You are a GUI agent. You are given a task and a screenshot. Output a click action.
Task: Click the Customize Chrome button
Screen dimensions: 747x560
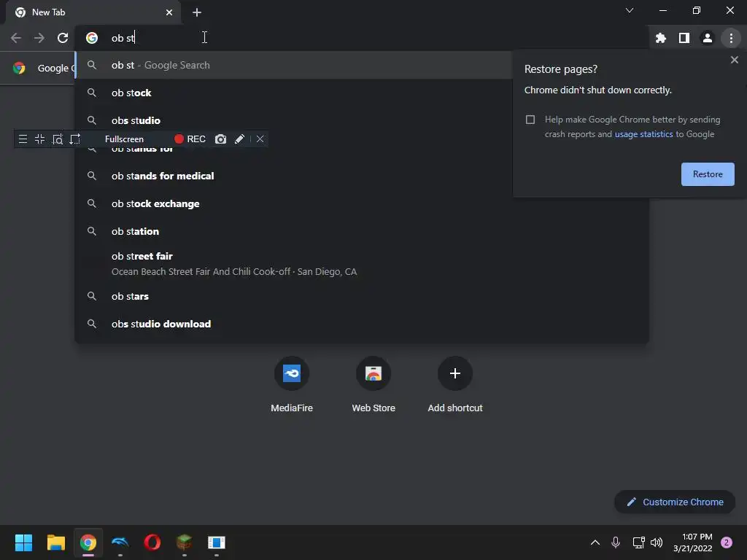675,502
